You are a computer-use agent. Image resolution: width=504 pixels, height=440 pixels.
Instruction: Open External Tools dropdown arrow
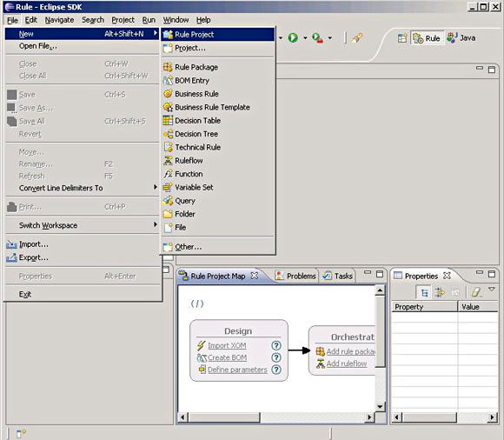point(330,38)
